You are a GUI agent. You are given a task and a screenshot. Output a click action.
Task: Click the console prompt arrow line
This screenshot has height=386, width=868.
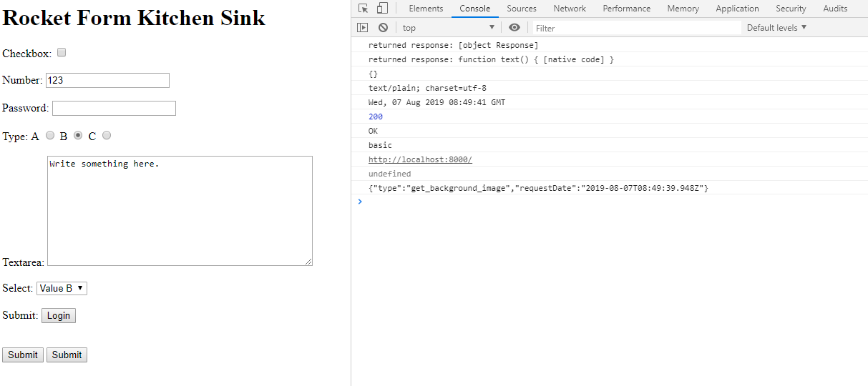[610, 202]
